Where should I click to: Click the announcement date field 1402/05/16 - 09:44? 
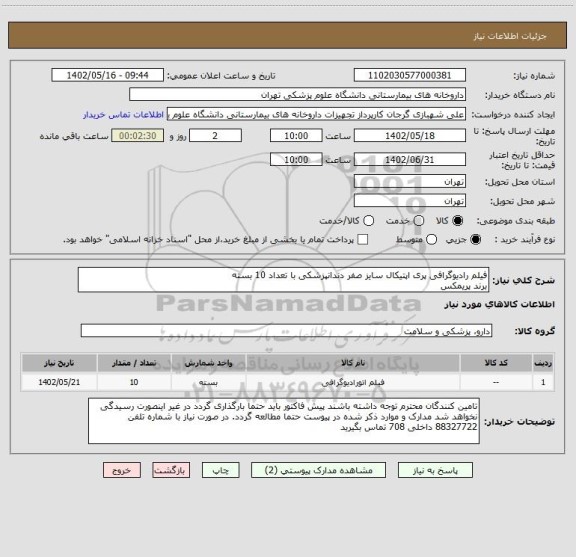coord(108,75)
